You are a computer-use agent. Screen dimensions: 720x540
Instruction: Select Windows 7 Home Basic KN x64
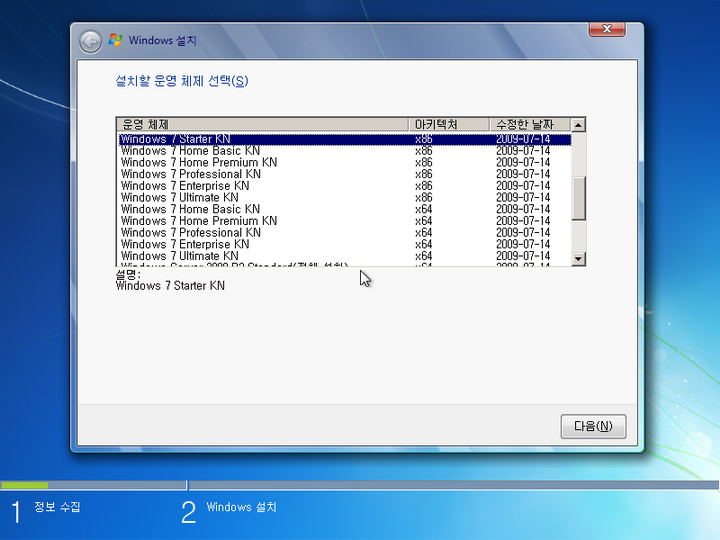tap(190, 209)
